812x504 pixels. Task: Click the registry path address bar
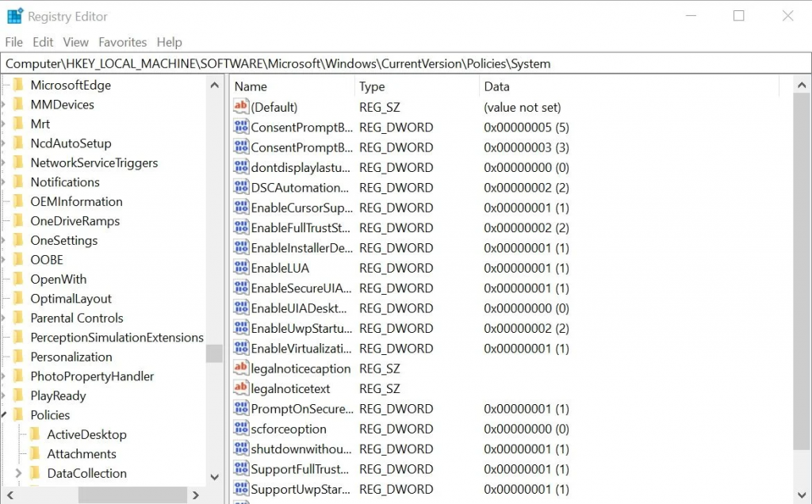coord(405,63)
